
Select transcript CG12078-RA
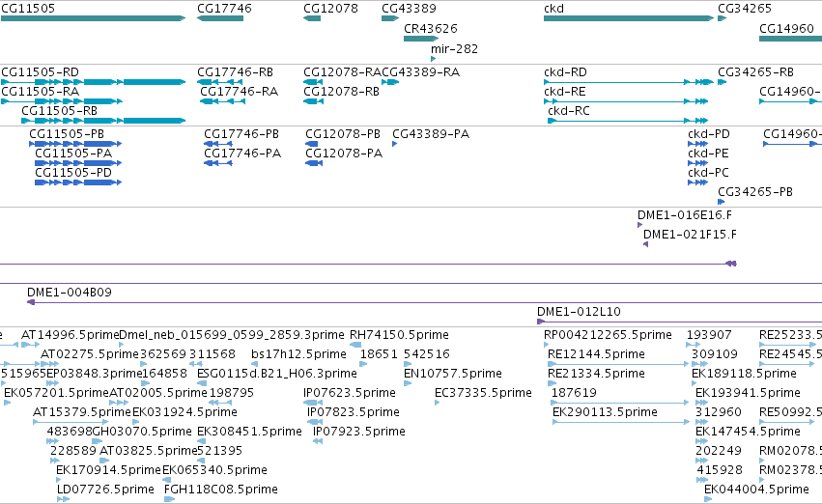pyautogui.click(x=313, y=82)
